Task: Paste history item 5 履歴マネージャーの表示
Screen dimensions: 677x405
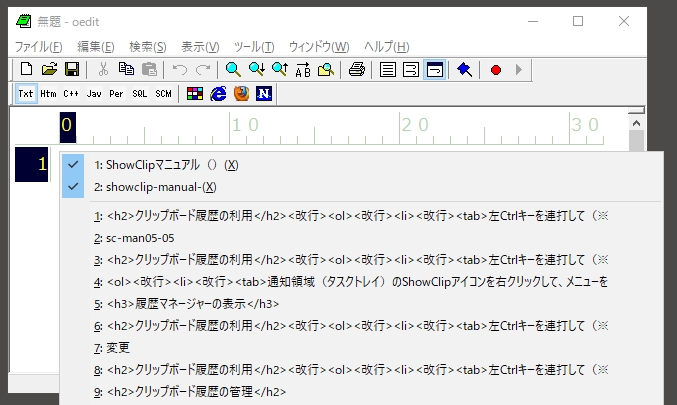Action: [361, 304]
